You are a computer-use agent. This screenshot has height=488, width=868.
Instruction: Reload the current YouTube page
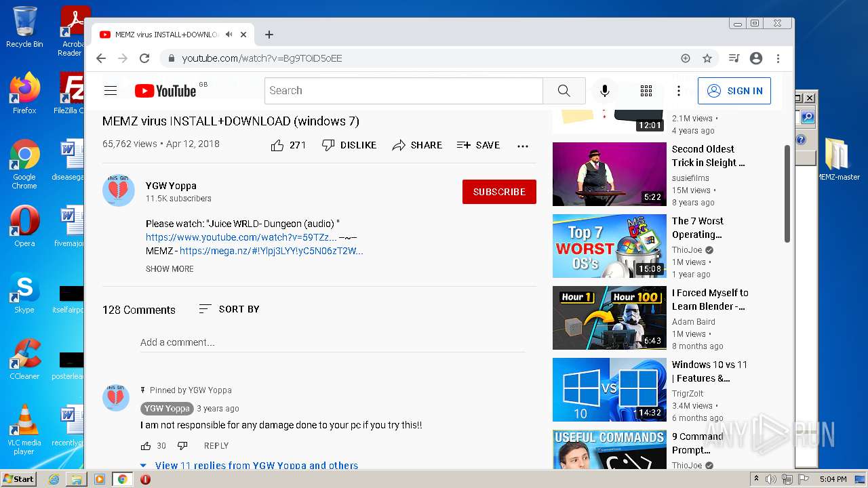pyautogui.click(x=144, y=58)
